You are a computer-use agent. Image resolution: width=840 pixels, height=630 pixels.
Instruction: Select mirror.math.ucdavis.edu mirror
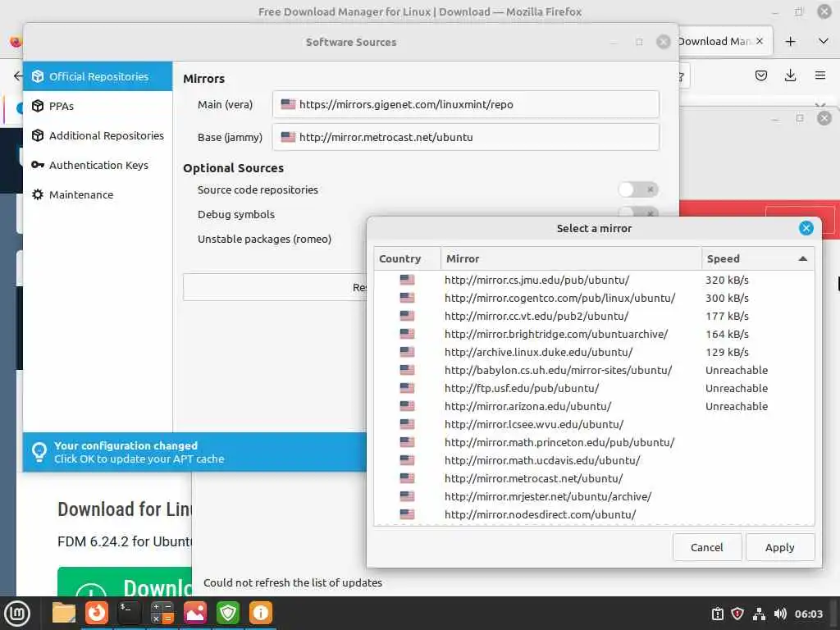coord(594,460)
